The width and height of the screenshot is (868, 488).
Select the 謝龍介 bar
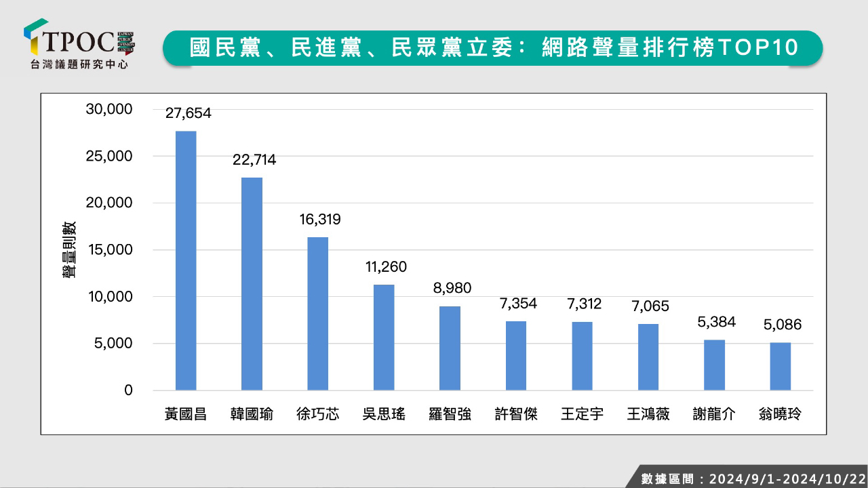coord(714,365)
